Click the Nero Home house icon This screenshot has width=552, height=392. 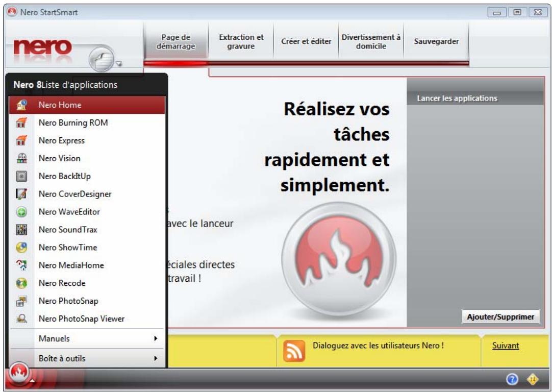(21, 105)
